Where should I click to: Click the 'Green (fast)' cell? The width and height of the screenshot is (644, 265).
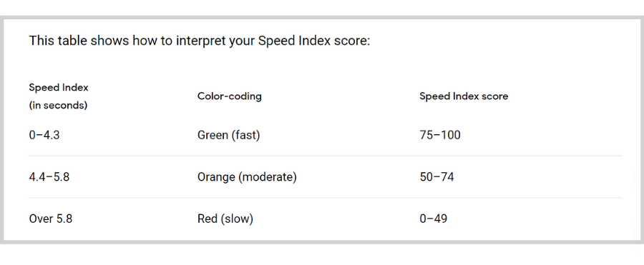(x=229, y=135)
